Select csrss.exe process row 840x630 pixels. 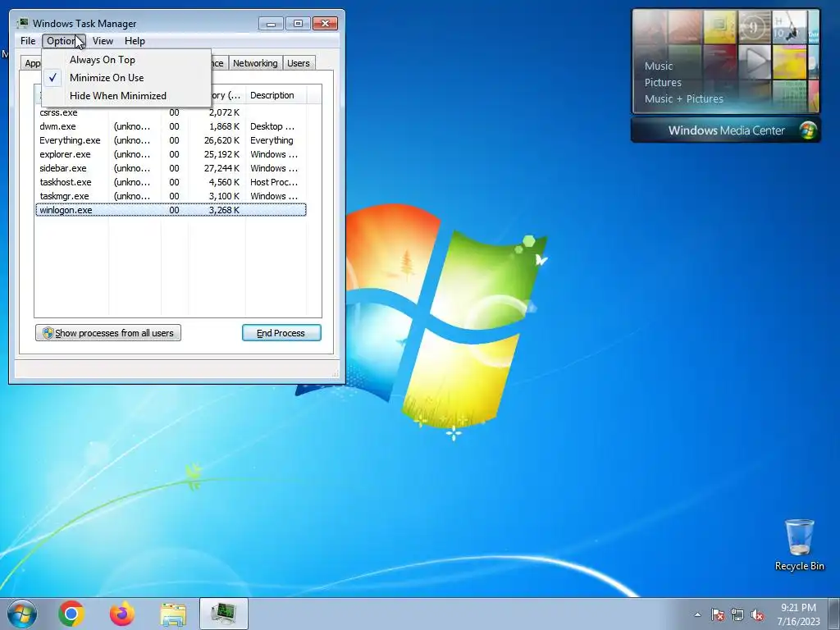tap(171, 112)
